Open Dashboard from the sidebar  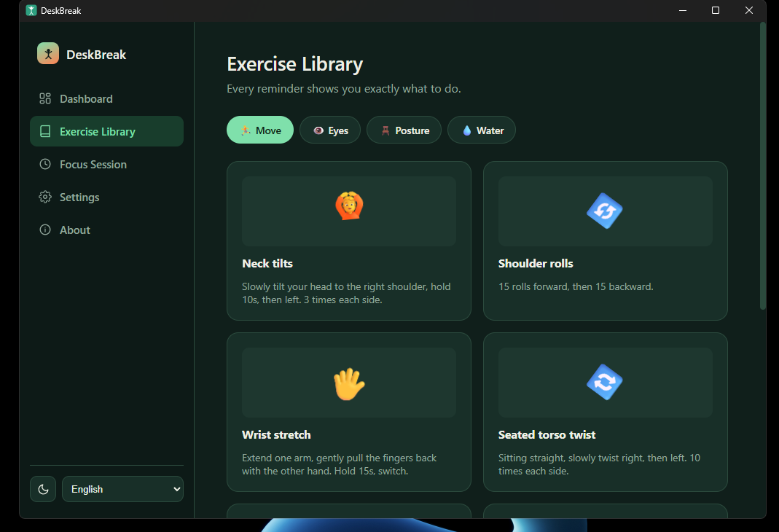click(x=107, y=98)
